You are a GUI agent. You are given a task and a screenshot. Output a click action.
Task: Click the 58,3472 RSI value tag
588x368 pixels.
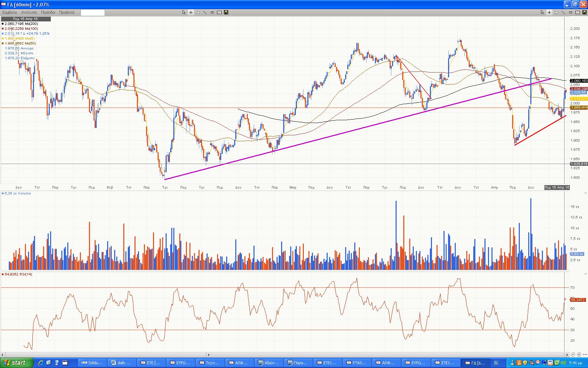point(578,300)
